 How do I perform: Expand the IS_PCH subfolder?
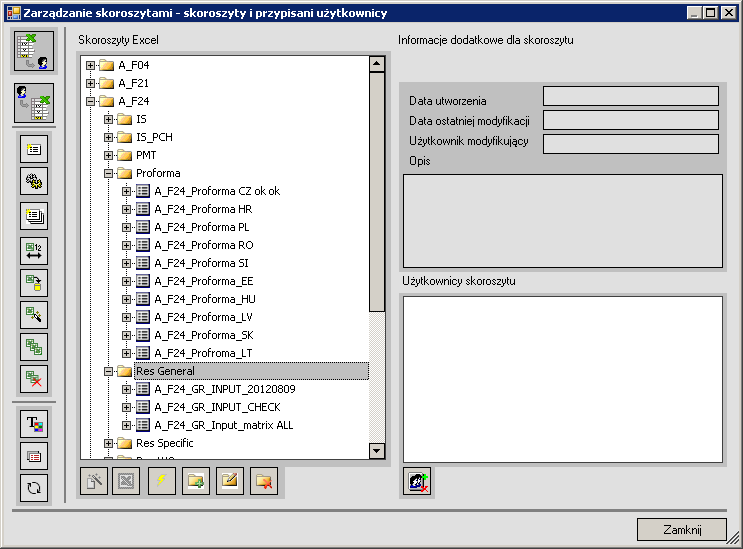[109, 137]
